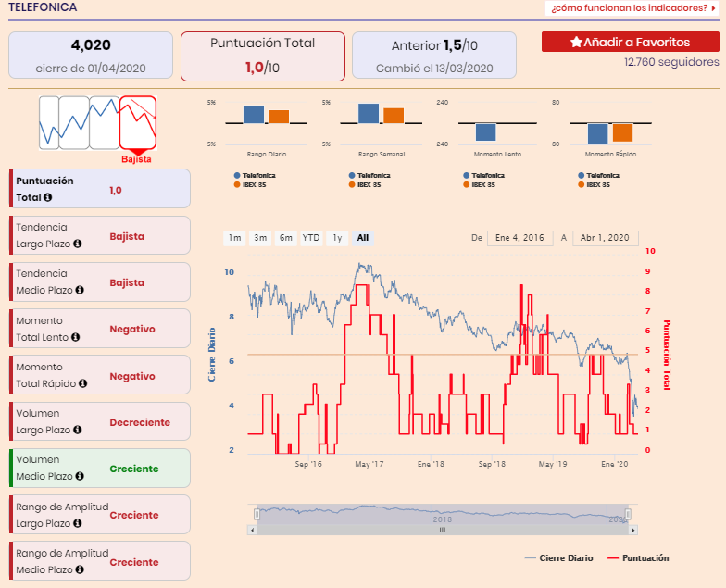Click the Momento Total Rápido Negativo row

(x=100, y=374)
